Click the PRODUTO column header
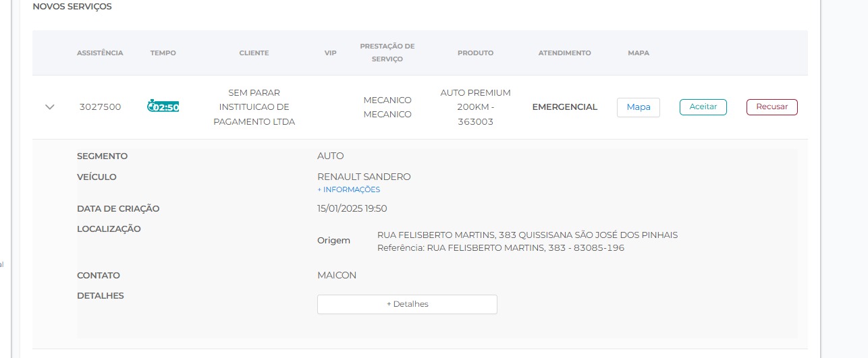Viewport: 868px width, 358px height. [475, 53]
